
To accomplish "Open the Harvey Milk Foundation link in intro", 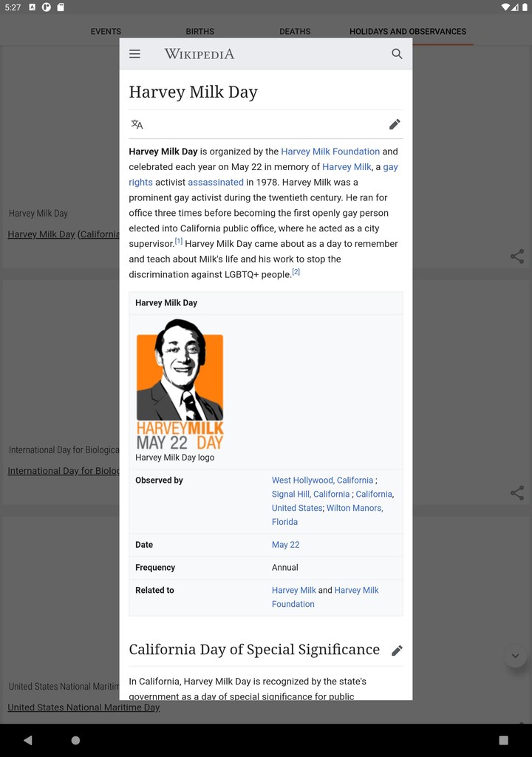I will click(330, 152).
